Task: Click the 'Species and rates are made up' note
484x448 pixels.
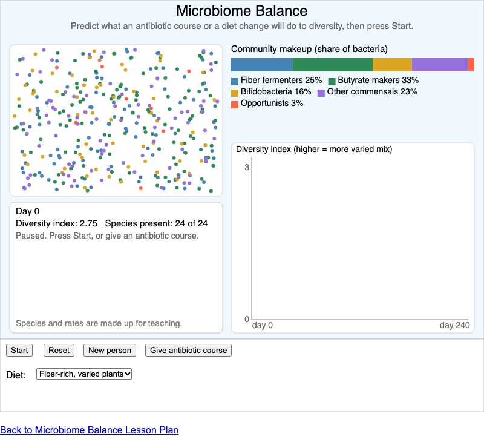Action: [99, 323]
